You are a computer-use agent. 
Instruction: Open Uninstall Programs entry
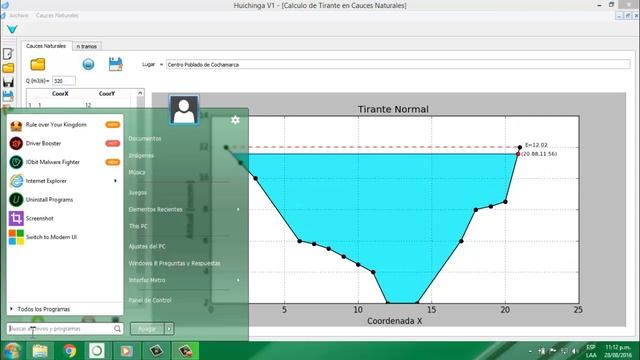tap(64, 200)
